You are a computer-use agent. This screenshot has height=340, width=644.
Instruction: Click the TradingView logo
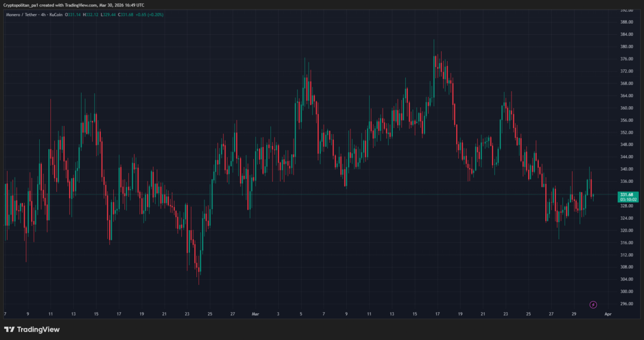point(32,329)
